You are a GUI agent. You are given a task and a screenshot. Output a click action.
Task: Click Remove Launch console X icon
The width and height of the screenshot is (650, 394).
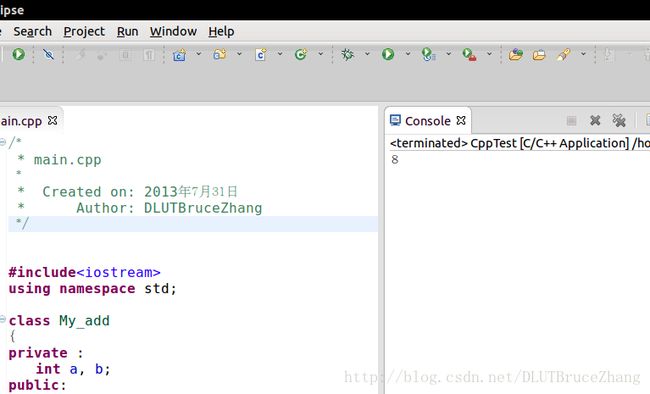[595, 121]
